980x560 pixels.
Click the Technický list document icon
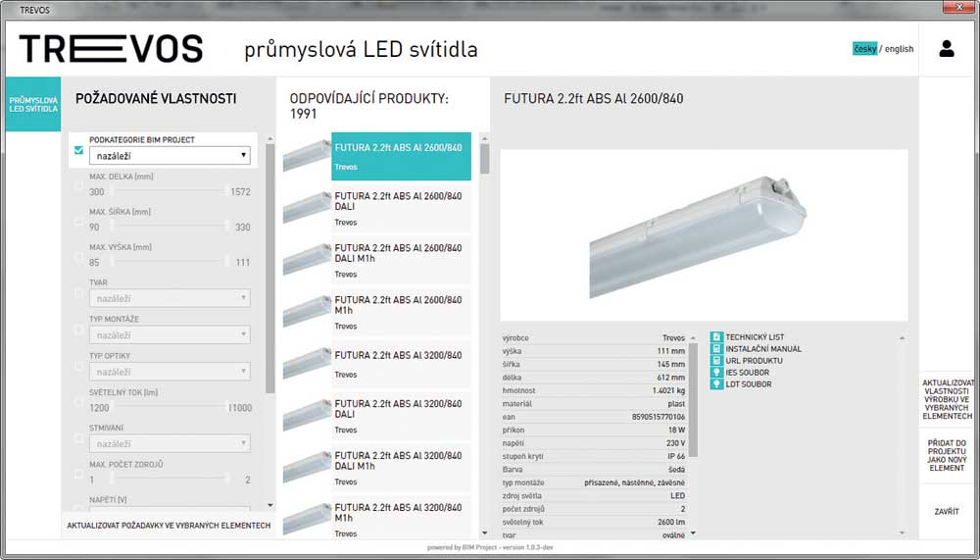pyautogui.click(x=717, y=336)
